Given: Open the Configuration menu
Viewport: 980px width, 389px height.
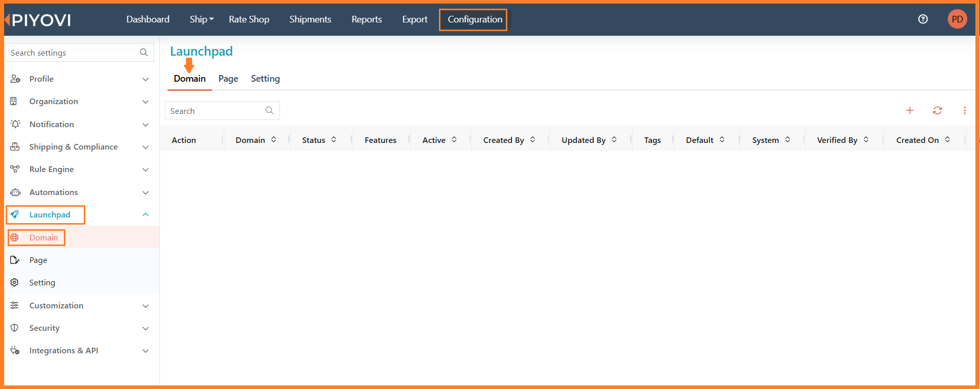Looking at the screenshot, I should click(x=475, y=19).
